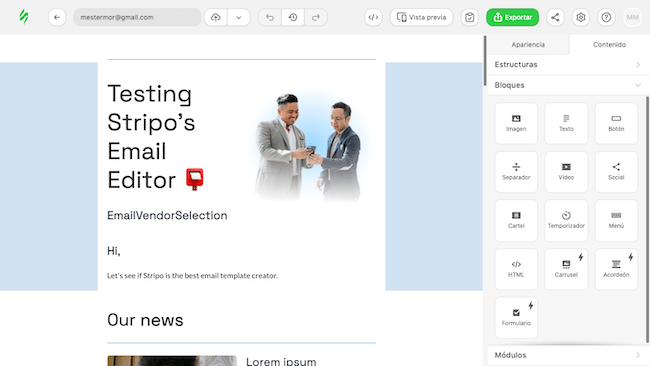The width and height of the screenshot is (650, 366).
Task: Select the Social block
Action: [x=616, y=172]
